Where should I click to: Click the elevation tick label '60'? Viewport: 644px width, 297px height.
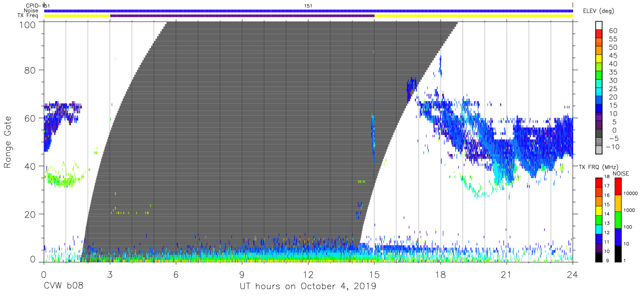613,30
